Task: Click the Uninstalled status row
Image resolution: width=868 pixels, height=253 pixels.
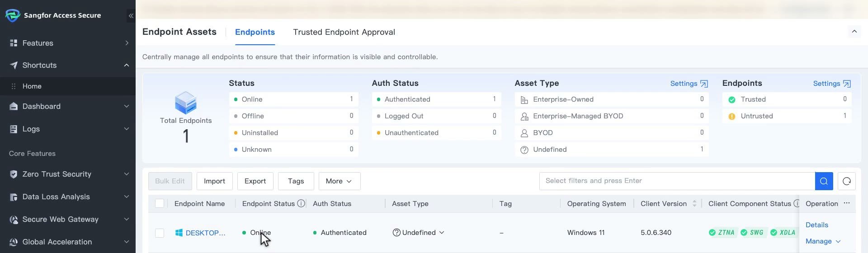Action: point(293,133)
